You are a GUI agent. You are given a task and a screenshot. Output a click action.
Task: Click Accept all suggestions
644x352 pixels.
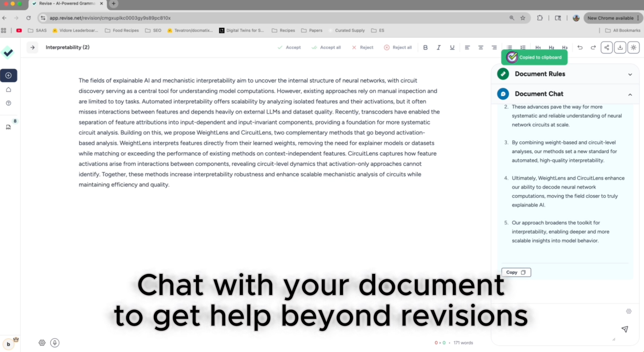pos(326,47)
